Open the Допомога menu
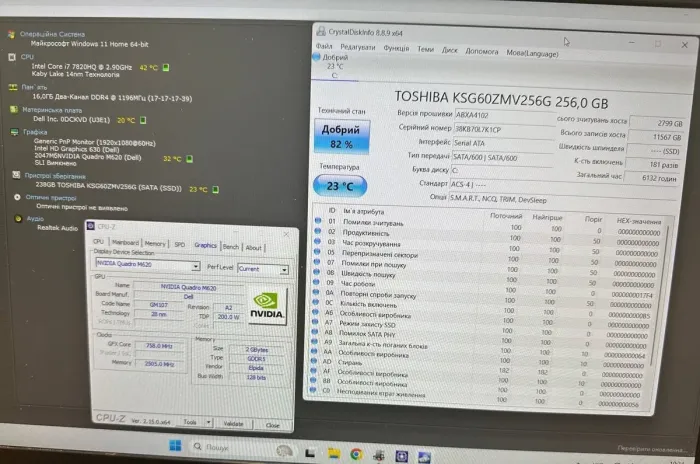The height and width of the screenshot is (464, 700). coord(482,51)
